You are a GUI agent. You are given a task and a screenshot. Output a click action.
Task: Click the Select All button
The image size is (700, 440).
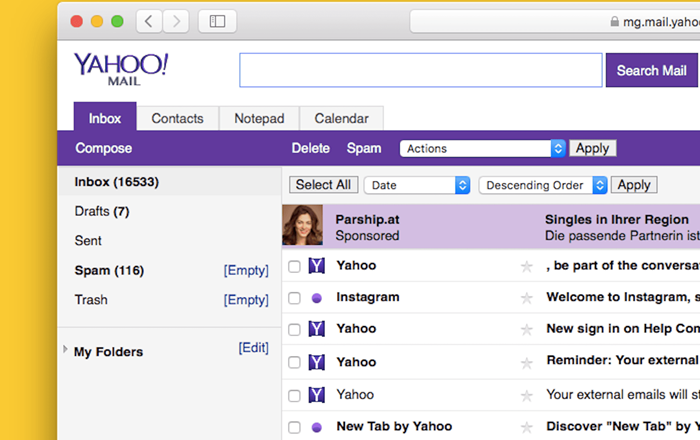[323, 185]
